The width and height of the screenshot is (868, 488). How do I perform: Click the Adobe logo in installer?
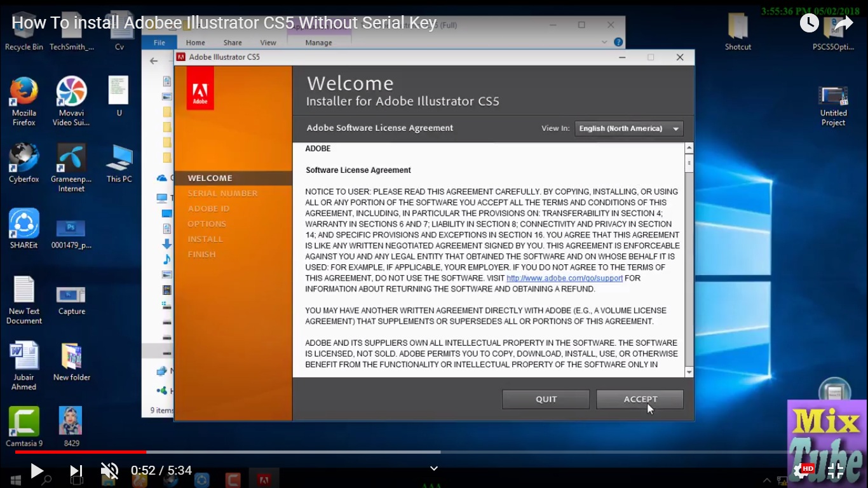(200, 88)
